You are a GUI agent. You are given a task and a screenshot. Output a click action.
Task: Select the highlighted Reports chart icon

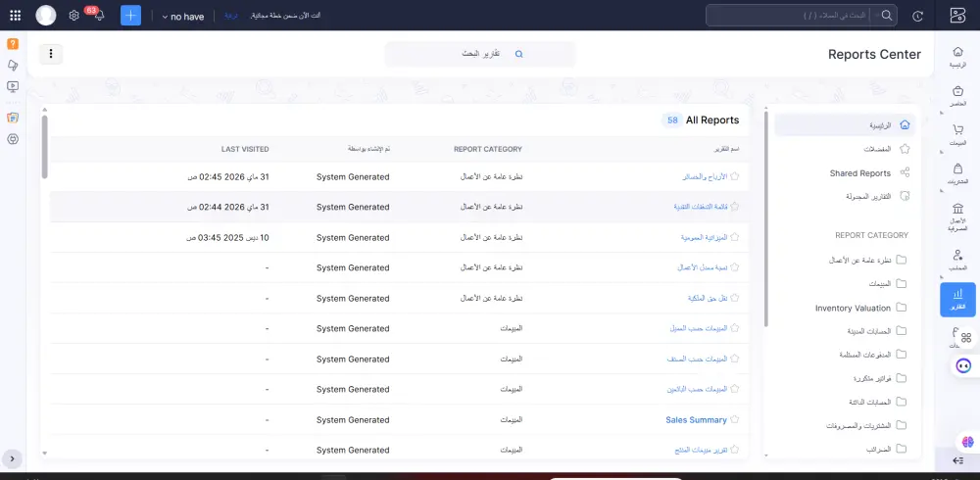957,300
